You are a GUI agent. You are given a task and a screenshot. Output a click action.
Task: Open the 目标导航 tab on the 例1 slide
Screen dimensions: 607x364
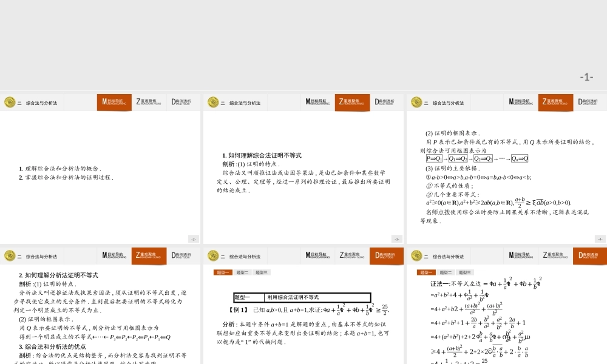tap(317, 256)
